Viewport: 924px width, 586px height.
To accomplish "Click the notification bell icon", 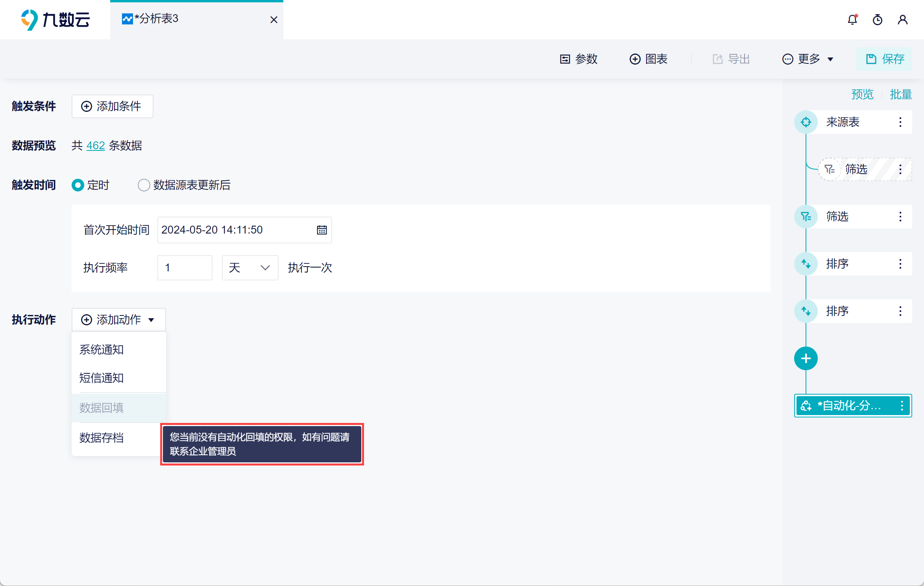I will click(x=852, y=20).
